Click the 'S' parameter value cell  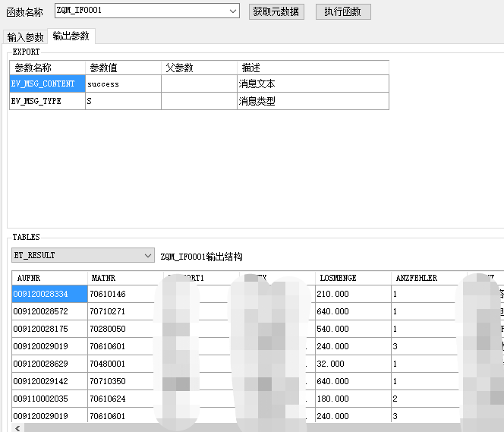coord(123,101)
